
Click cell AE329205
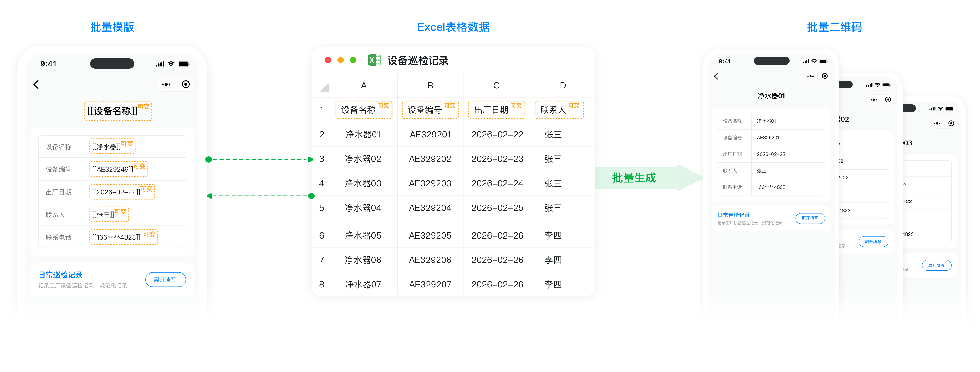pyautogui.click(x=430, y=235)
